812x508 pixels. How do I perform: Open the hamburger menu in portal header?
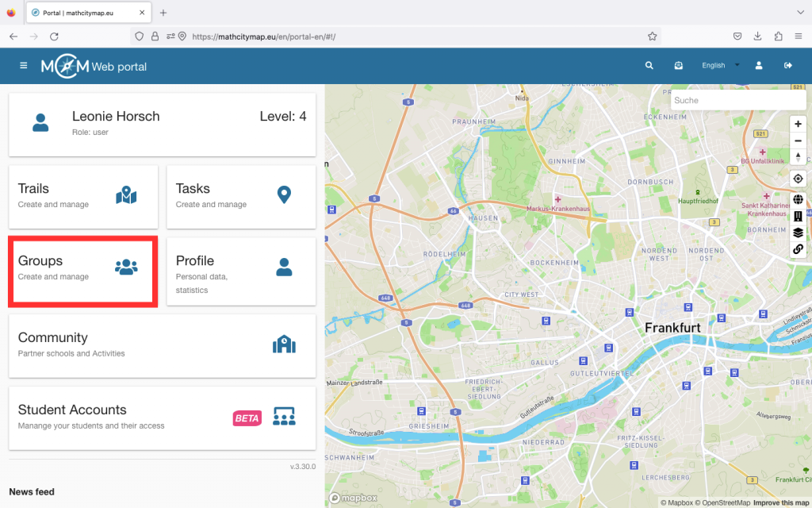click(x=23, y=66)
